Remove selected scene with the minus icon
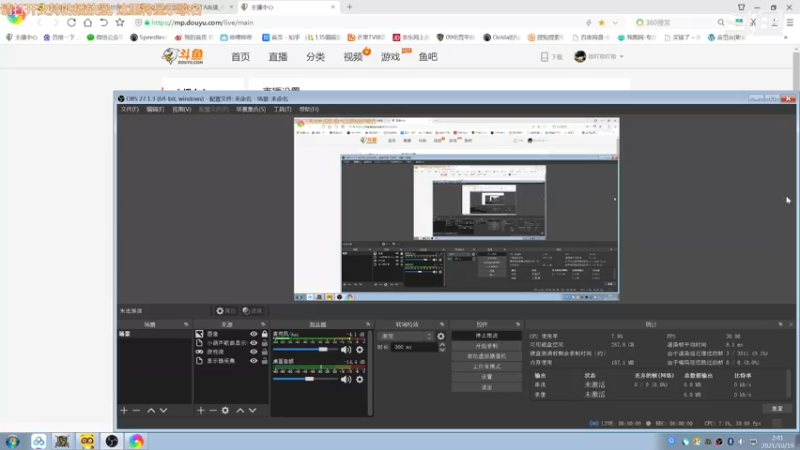 136,410
